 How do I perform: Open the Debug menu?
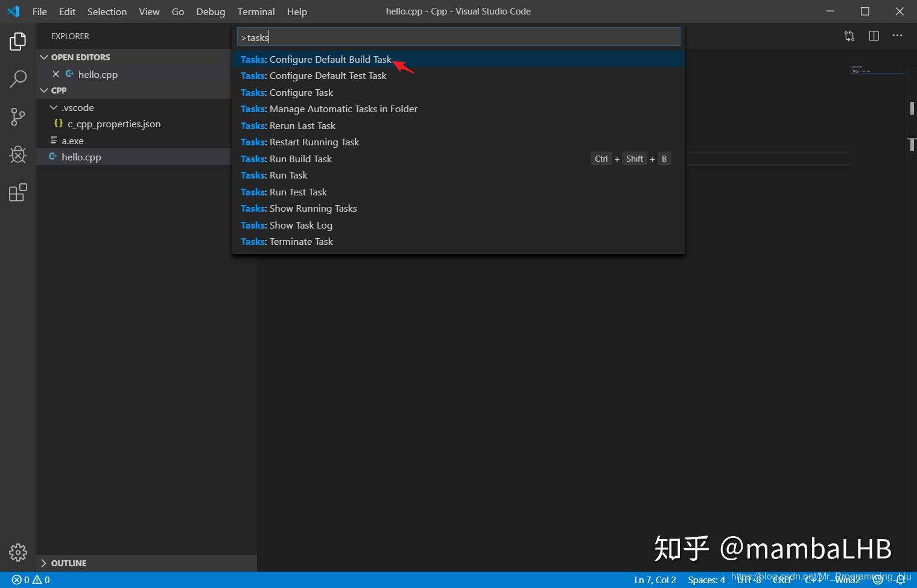click(210, 11)
